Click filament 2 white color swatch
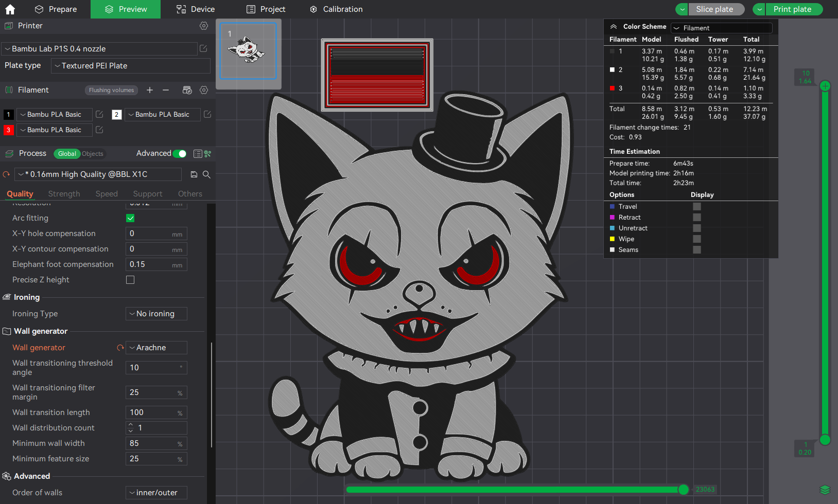838x504 pixels. pyautogui.click(x=117, y=115)
